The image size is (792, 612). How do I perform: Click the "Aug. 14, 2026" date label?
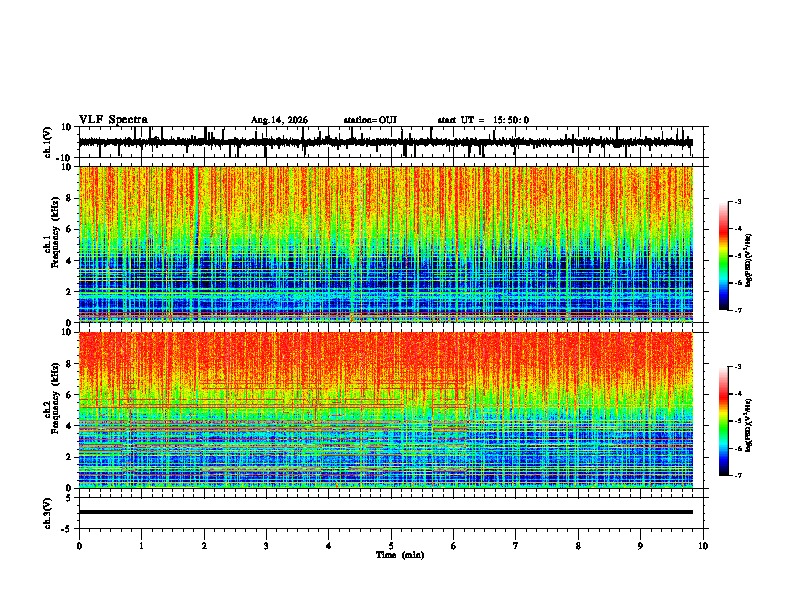tap(279, 120)
